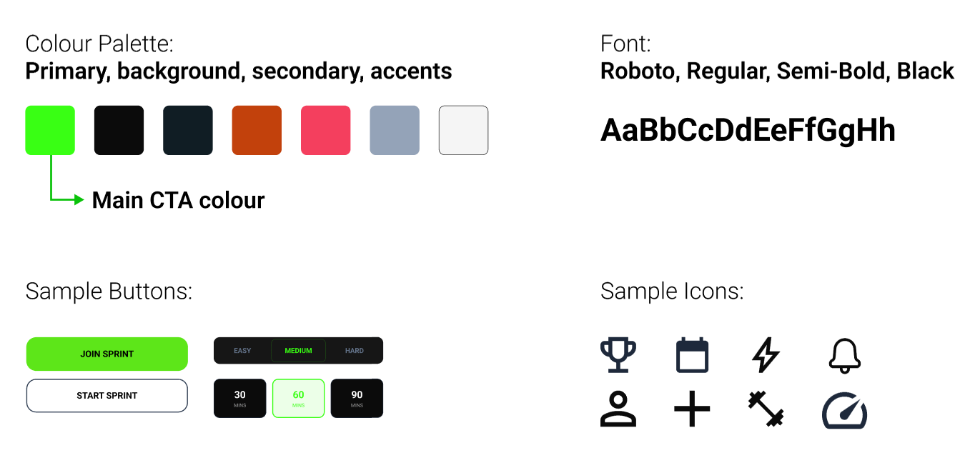Click the lightning bolt icon

pyautogui.click(x=766, y=355)
